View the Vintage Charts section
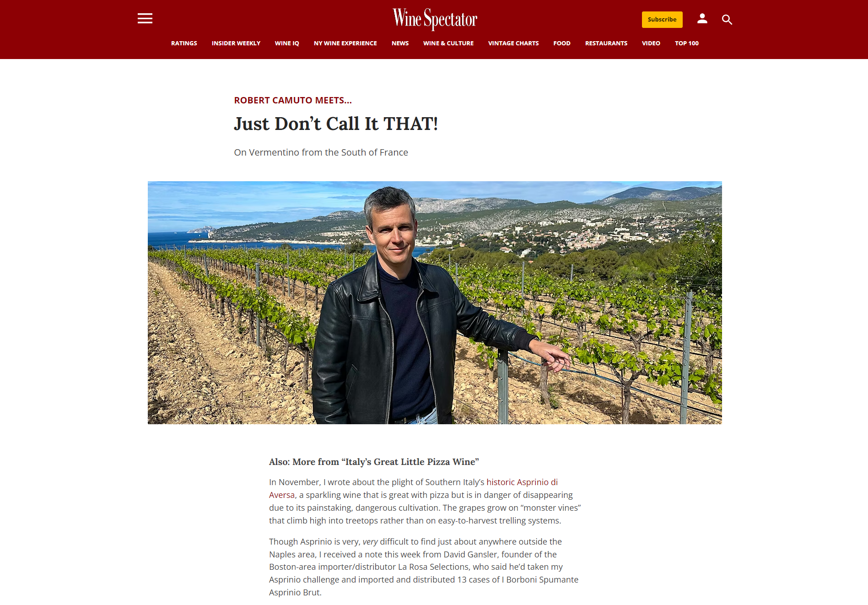 (x=513, y=43)
